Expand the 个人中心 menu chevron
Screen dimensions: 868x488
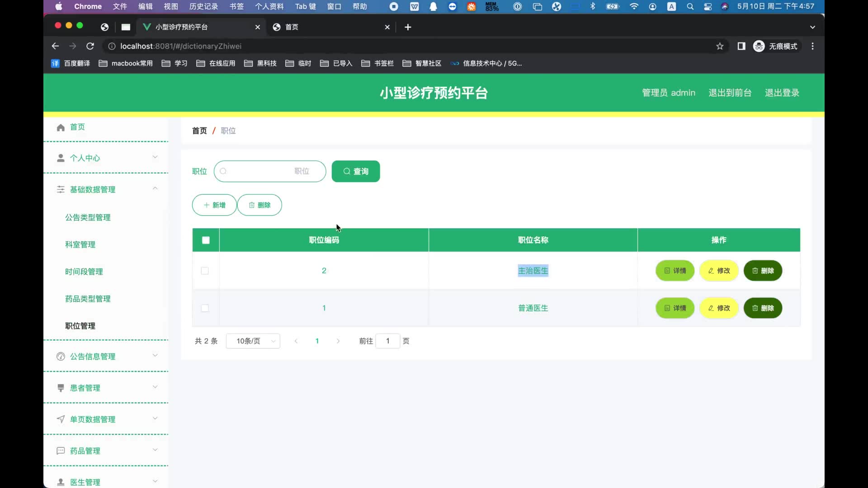(155, 157)
